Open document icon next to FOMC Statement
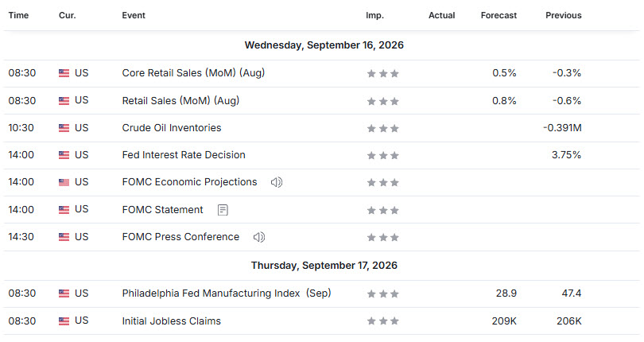This screenshot has height=342, width=644. click(x=223, y=210)
